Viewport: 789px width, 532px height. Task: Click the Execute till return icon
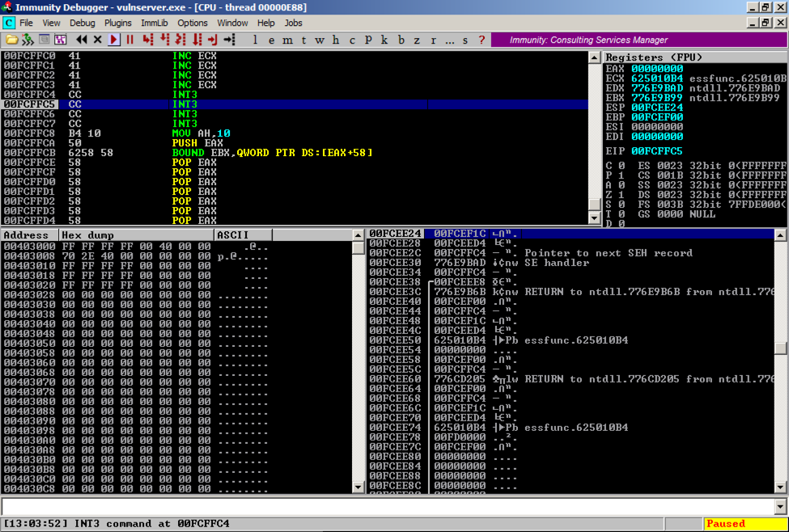[213, 40]
